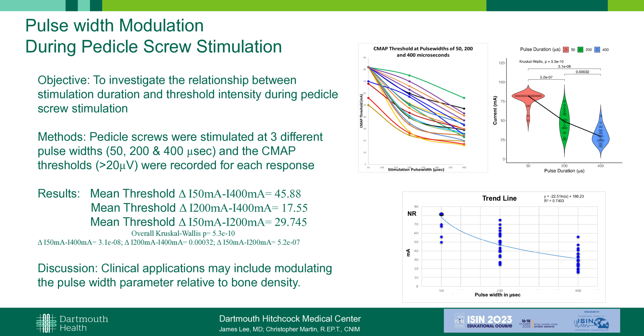Click the authors line 'James Lee, MD; Christopher Martin'

(289, 329)
